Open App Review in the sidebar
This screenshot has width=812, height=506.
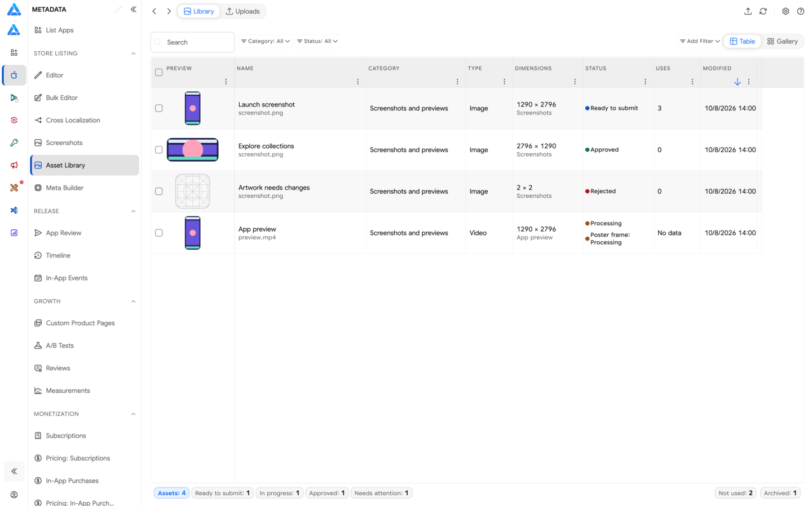click(85, 233)
